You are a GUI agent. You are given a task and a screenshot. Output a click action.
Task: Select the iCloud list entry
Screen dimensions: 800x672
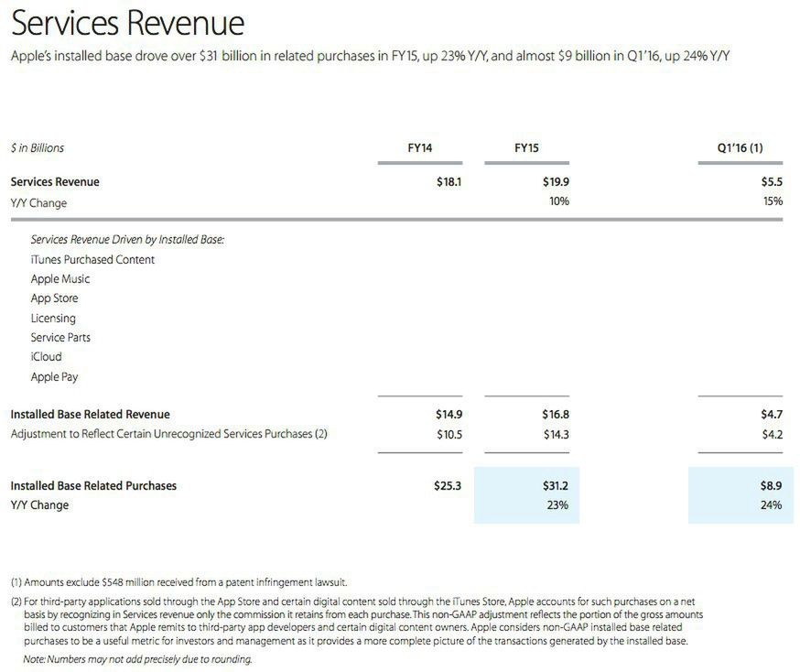[x=46, y=356]
